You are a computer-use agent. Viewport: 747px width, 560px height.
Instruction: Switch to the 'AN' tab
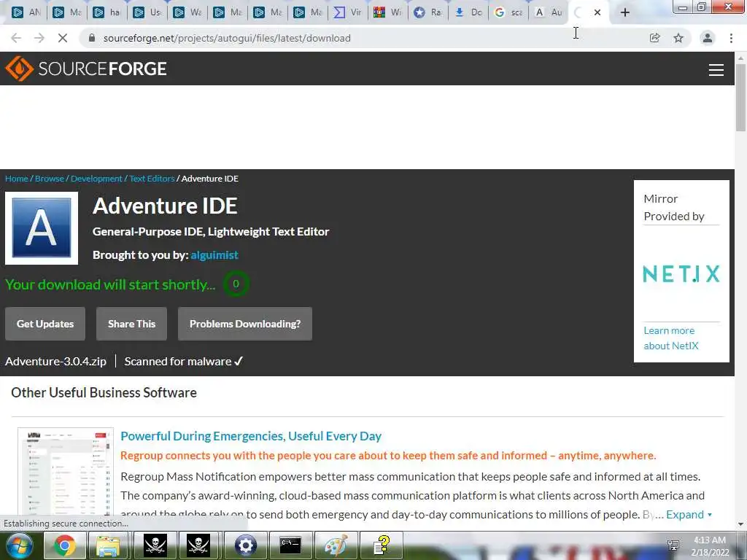click(26, 12)
